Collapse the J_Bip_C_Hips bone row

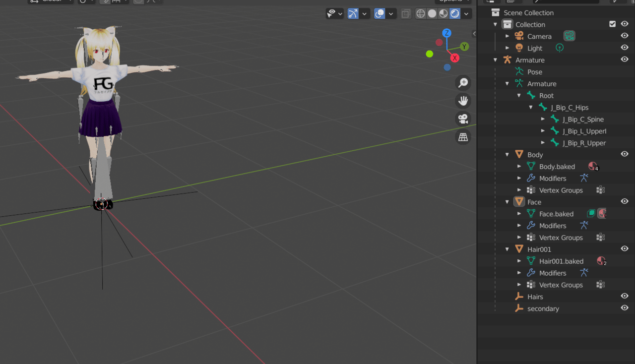[x=531, y=107]
